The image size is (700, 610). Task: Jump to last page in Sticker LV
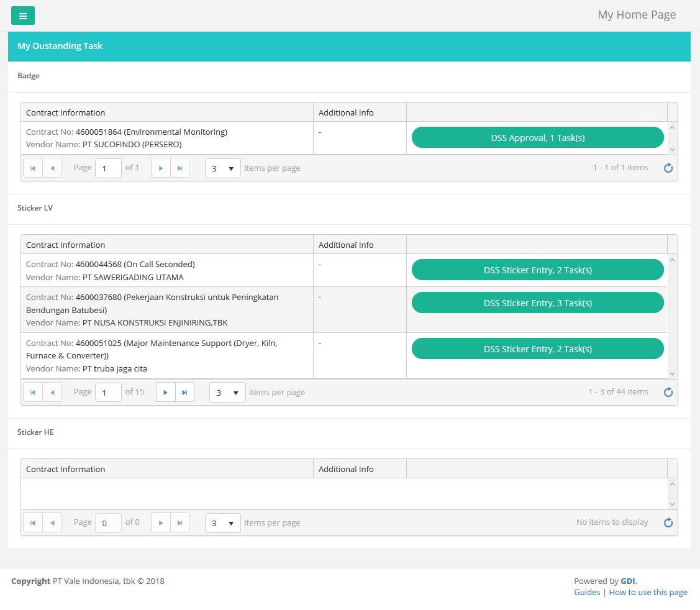(x=184, y=392)
